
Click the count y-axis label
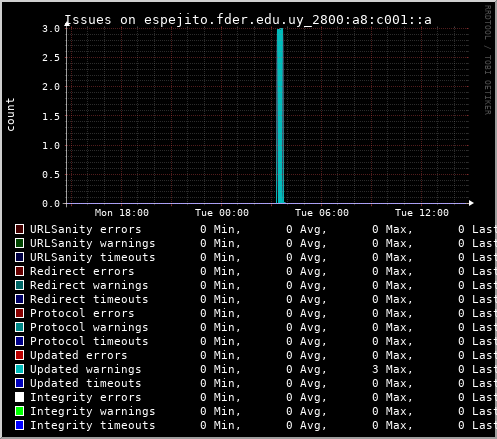10,114
